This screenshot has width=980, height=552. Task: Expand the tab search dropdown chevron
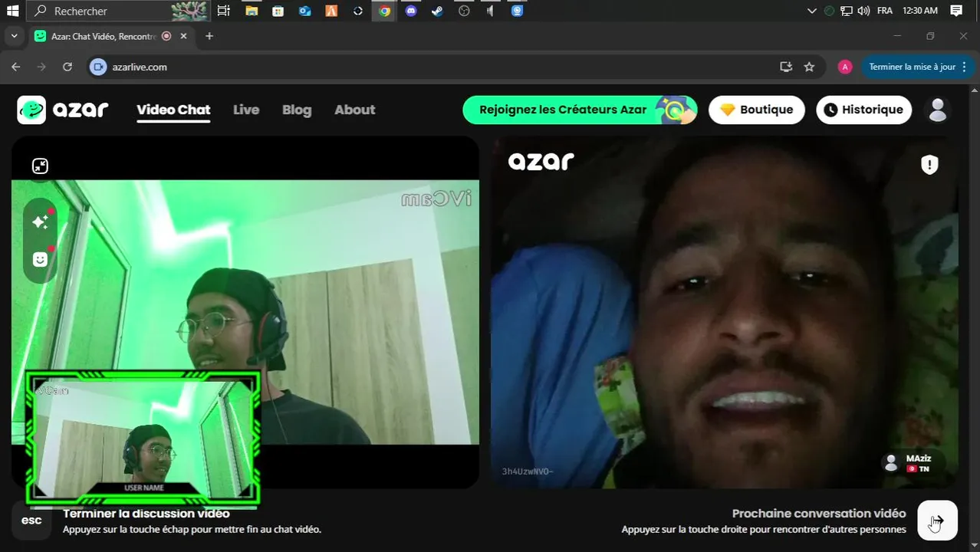14,36
